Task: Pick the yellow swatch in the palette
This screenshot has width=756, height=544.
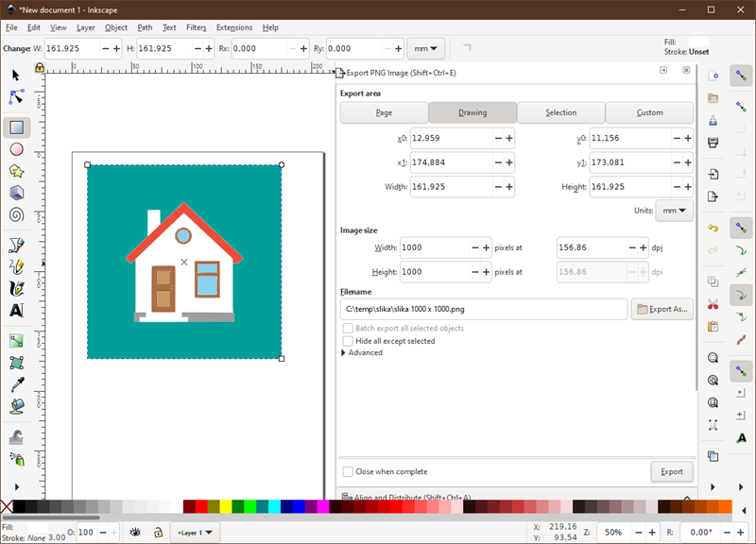Action: coord(225,507)
